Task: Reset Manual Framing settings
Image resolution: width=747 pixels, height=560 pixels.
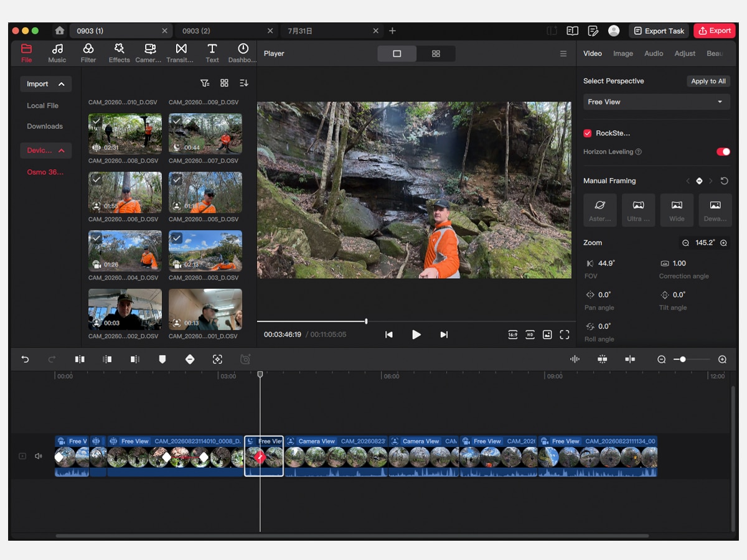Action: (724, 181)
